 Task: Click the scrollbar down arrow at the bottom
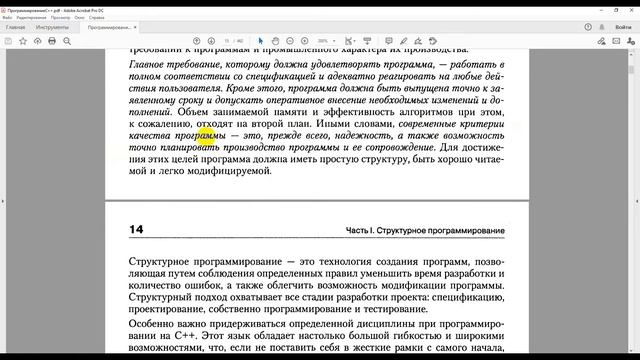pyautogui.click(x=631, y=350)
